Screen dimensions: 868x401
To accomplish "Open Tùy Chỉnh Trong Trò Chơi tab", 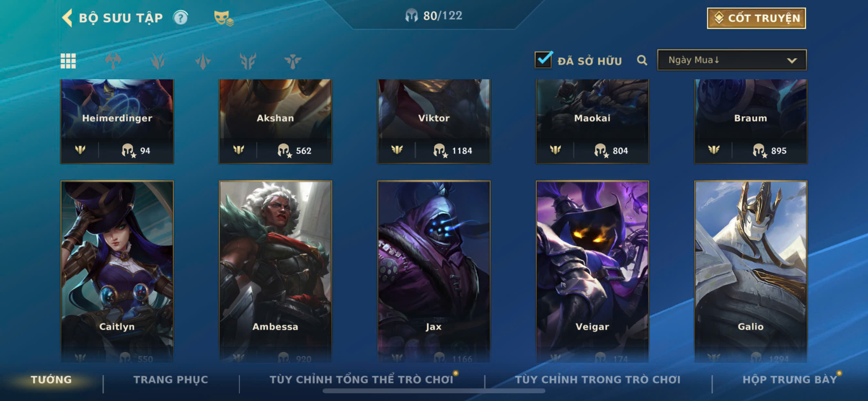I will (598, 380).
